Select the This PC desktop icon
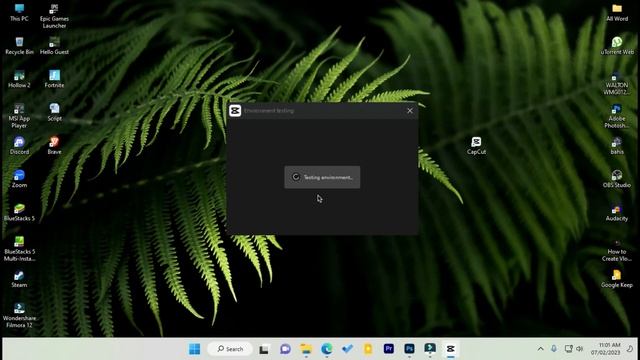The image size is (640, 360). [19, 12]
